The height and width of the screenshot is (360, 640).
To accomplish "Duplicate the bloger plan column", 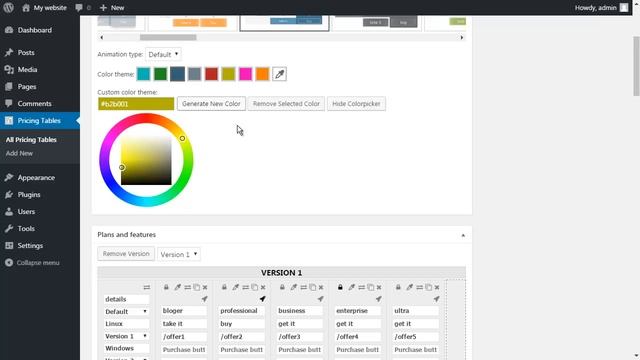I will (x=196, y=287).
